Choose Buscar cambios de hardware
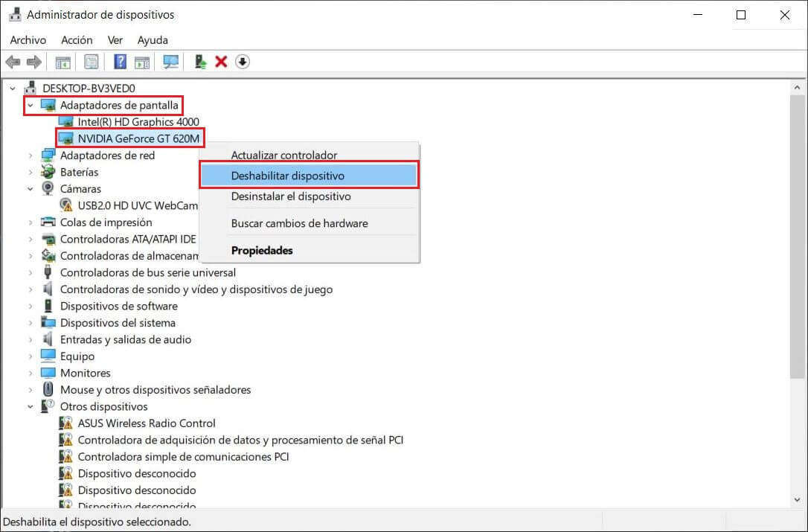The height and width of the screenshot is (532, 808). point(310,223)
